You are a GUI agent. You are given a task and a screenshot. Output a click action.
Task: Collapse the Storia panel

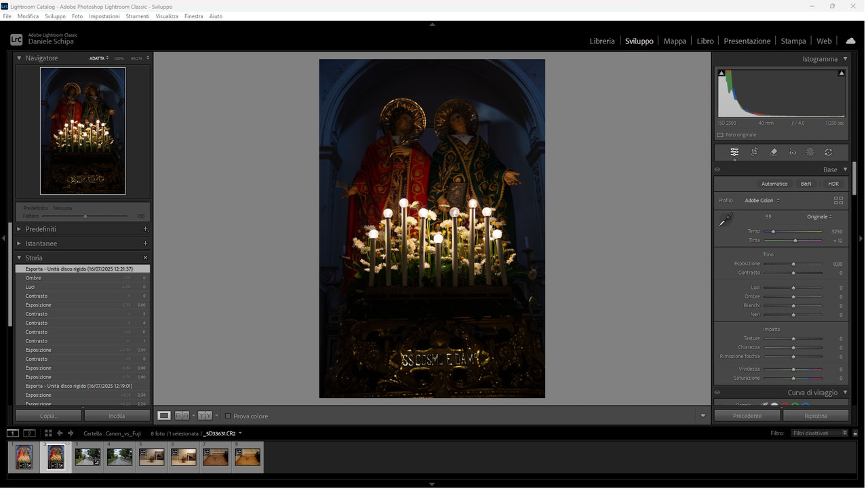pyautogui.click(x=19, y=258)
